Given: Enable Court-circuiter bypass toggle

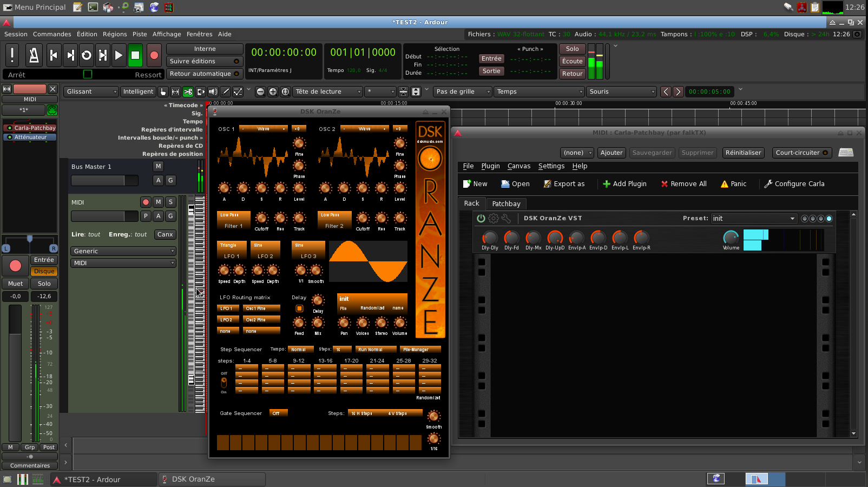Looking at the screenshot, I should pyautogui.click(x=802, y=153).
